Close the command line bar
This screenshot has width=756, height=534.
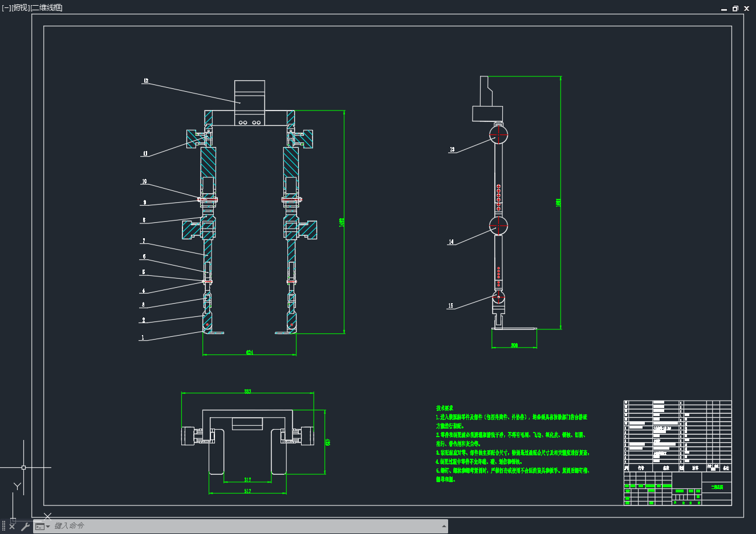click(12, 526)
